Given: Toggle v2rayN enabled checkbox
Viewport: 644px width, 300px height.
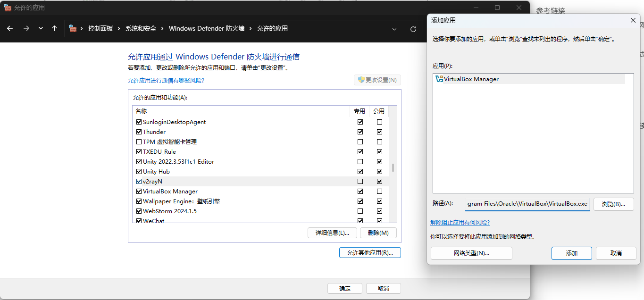Looking at the screenshot, I should pyautogui.click(x=139, y=181).
